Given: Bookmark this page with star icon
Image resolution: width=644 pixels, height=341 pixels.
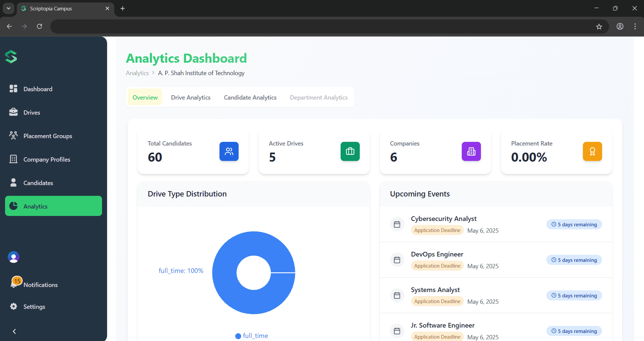Looking at the screenshot, I should 599,26.
